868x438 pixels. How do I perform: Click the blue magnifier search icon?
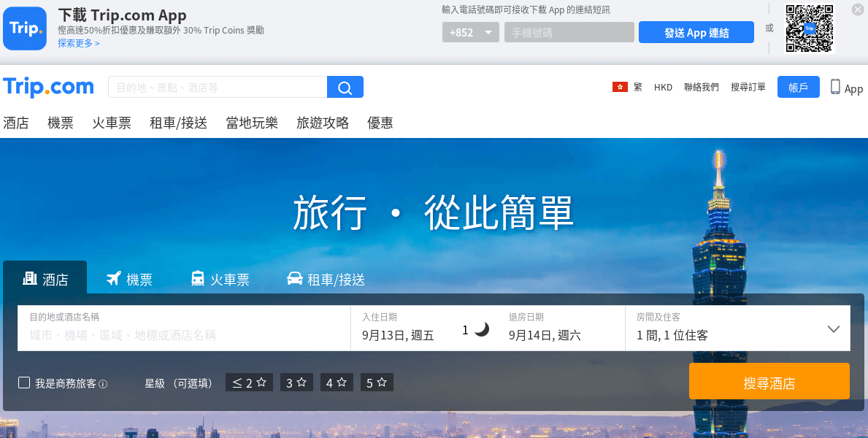click(345, 88)
